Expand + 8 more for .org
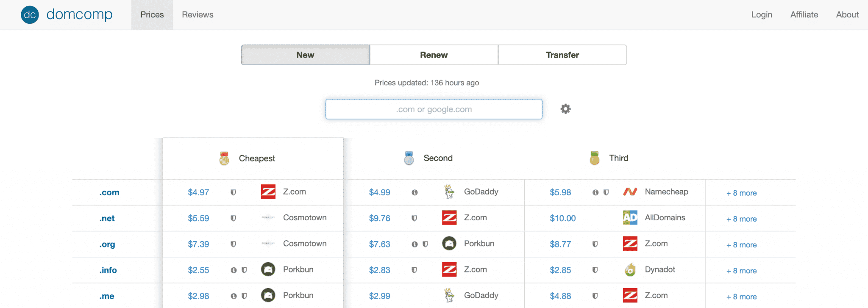This screenshot has height=308, width=868. (742, 244)
